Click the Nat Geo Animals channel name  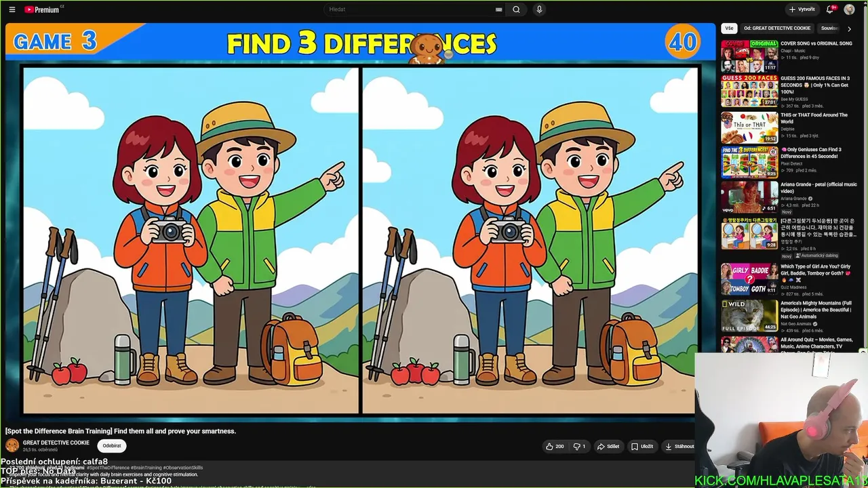click(796, 324)
